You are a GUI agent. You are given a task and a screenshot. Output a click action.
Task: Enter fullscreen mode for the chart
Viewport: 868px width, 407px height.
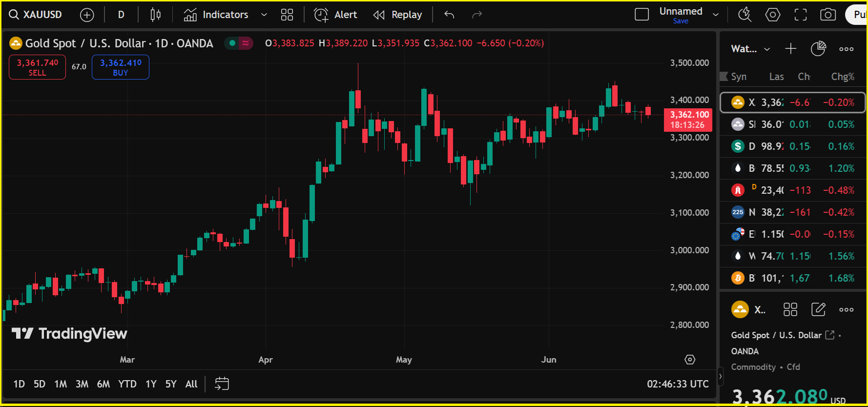coord(801,15)
